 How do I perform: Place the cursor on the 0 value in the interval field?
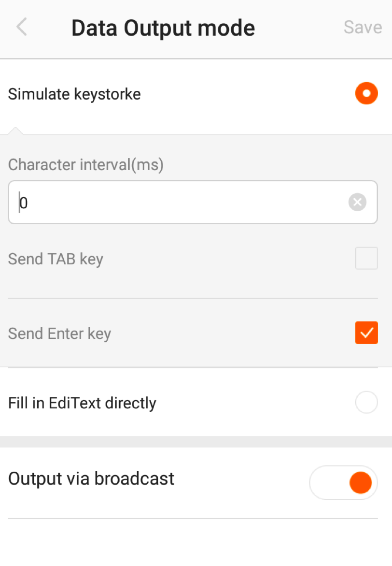(24, 203)
